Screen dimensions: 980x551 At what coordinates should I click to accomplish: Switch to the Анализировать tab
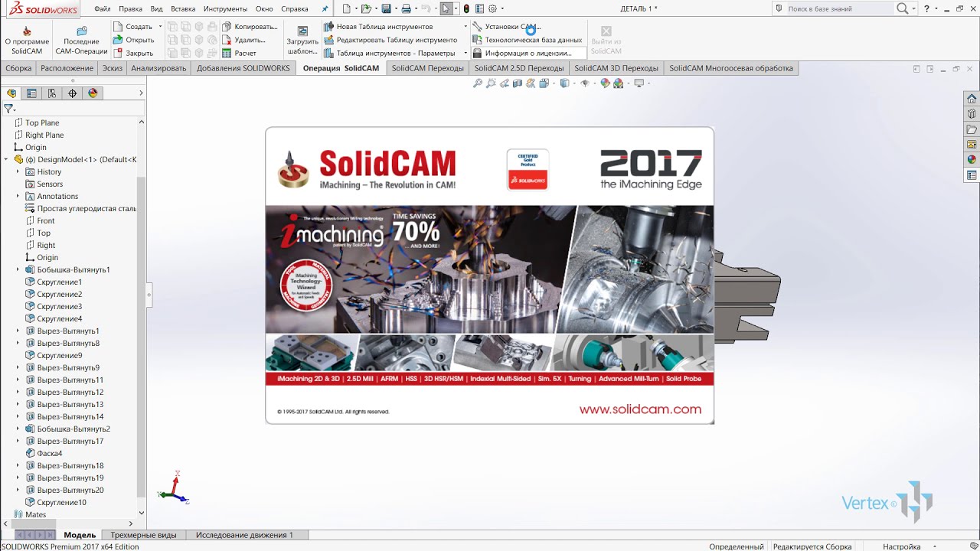coord(158,68)
